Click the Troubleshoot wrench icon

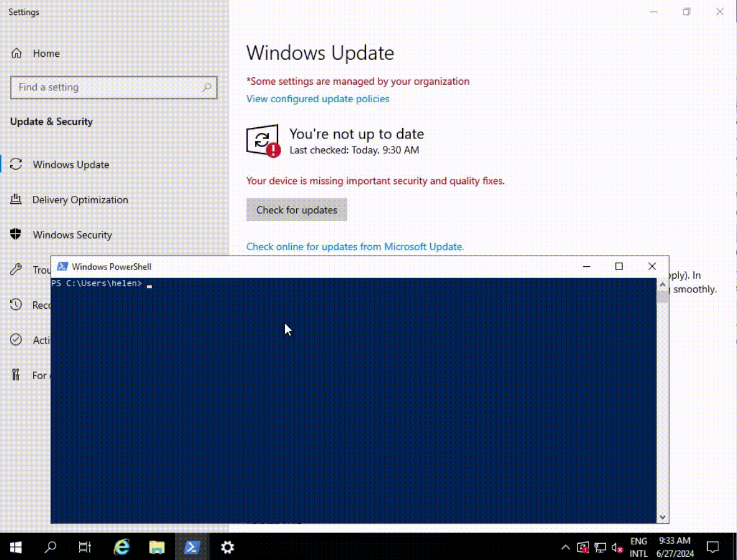click(16, 269)
